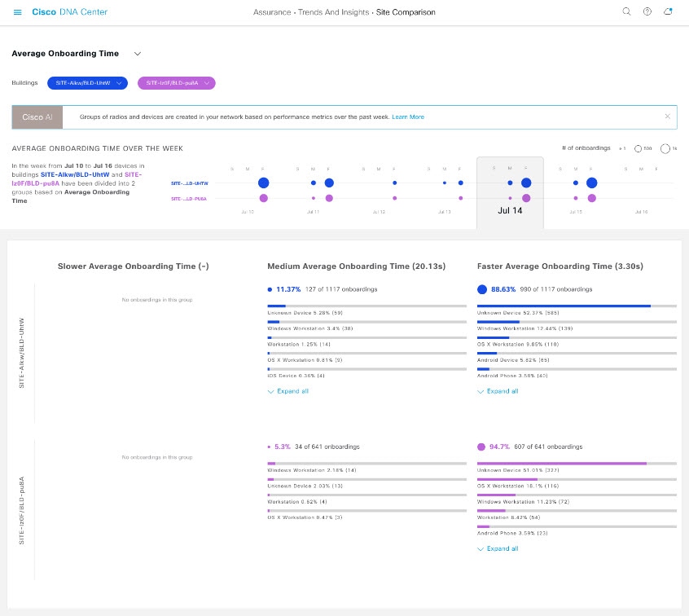Click the Cisco DNA Center logo
Screen dimensions: 689x616
(x=69, y=12)
